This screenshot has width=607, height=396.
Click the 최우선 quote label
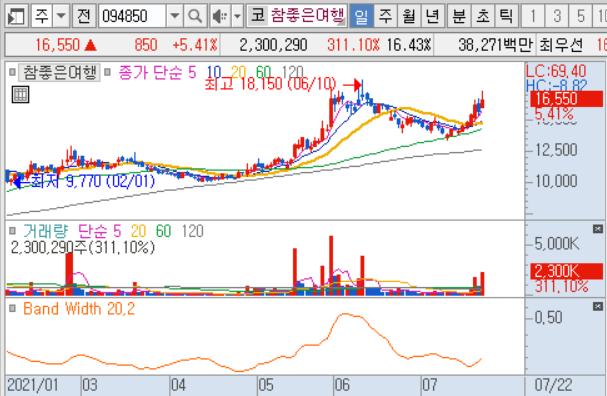pyautogui.click(x=561, y=45)
